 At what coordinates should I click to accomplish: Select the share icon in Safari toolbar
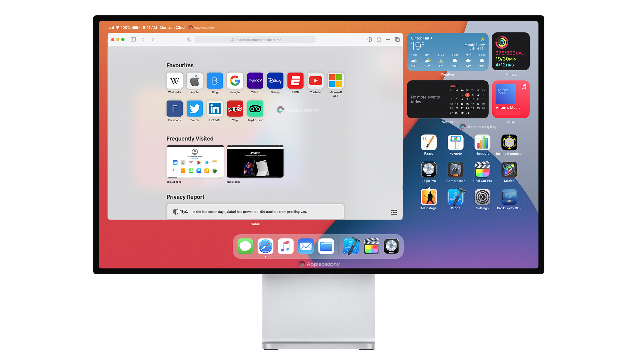click(380, 40)
